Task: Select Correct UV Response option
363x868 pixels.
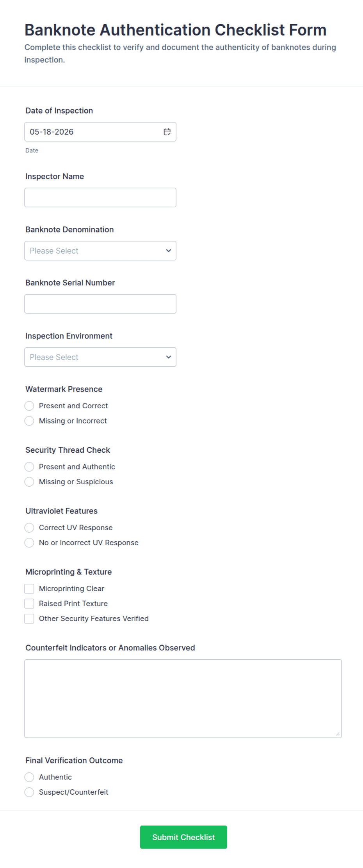Action: (29, 528)
